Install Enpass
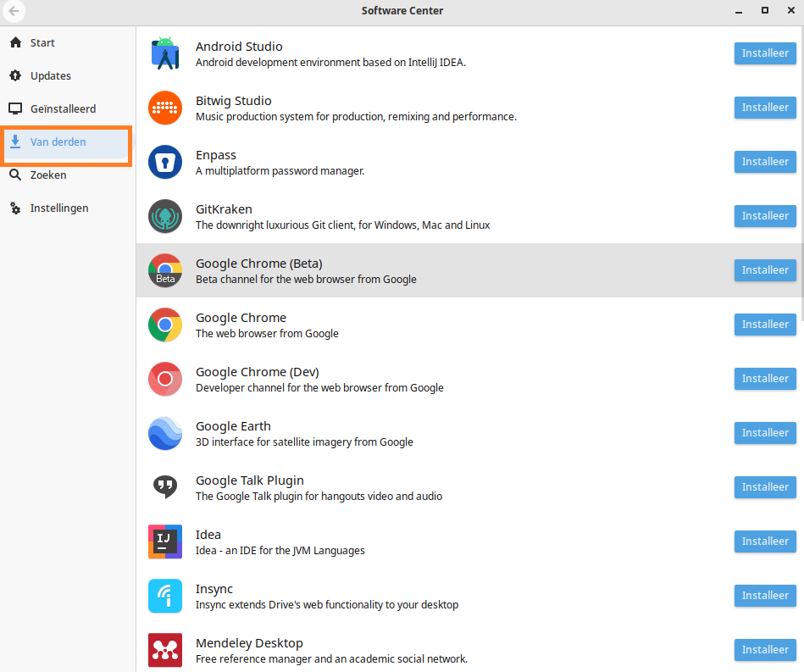 tap(765, 162)
